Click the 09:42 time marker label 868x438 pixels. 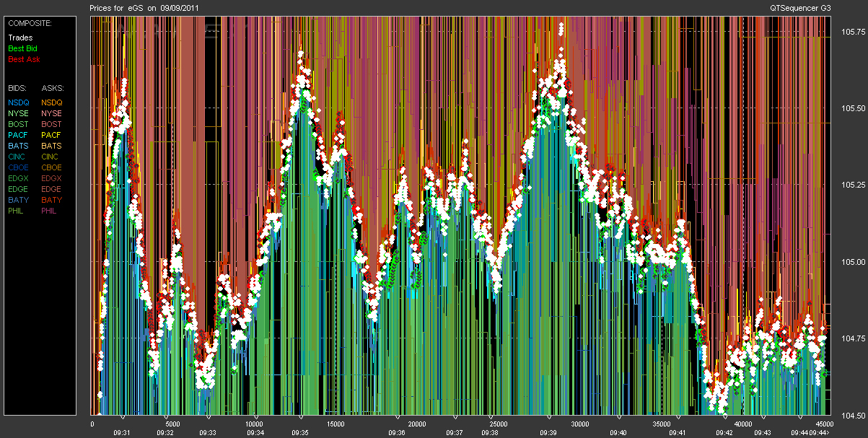(725, 433)
